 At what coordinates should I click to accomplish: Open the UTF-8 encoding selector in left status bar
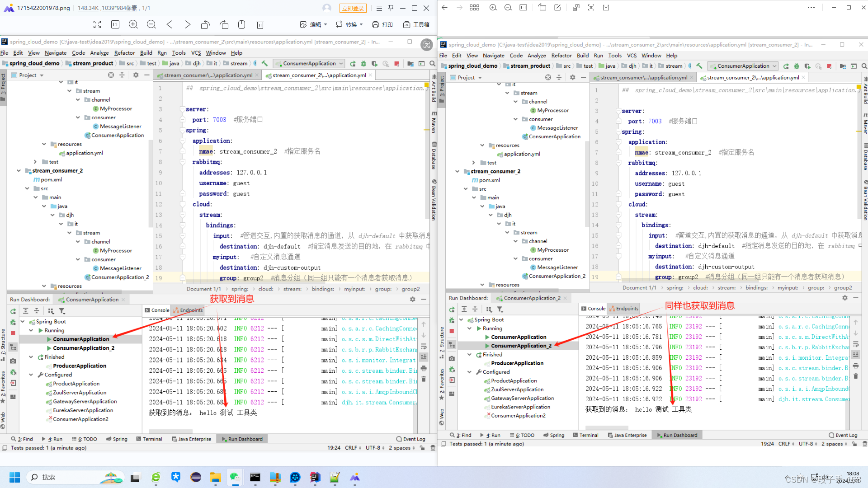pos(375,448)
